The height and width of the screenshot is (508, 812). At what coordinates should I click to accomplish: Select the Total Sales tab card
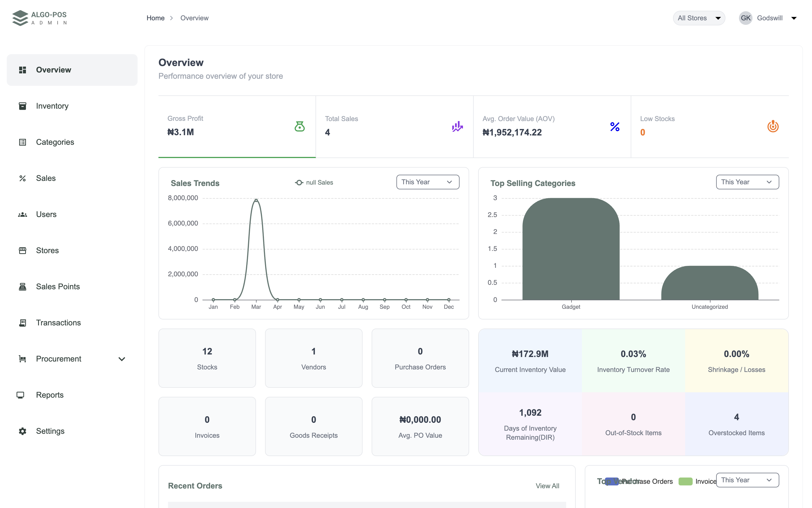(x=394, y=127)
